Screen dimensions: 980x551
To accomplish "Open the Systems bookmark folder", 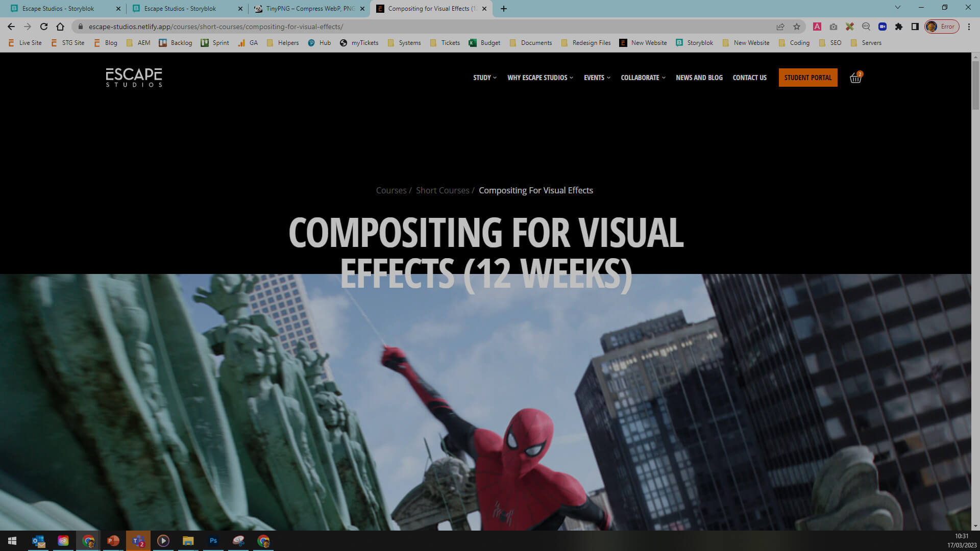I will 404,43.
